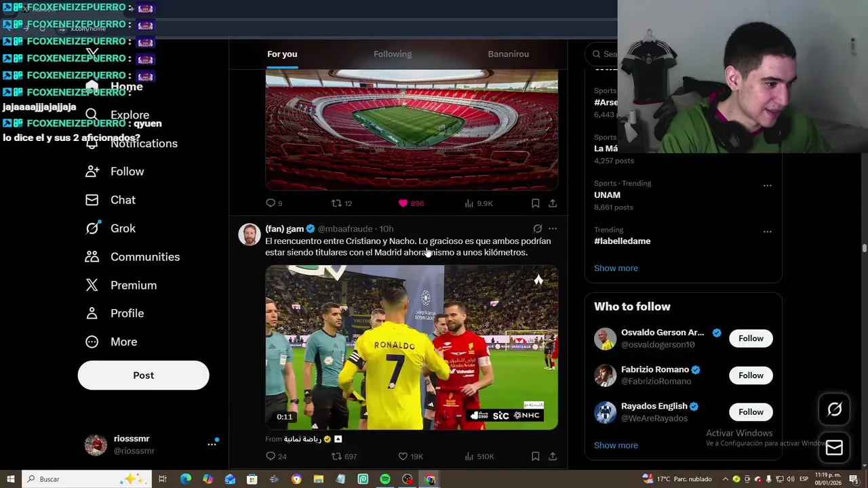
Task: Open (fan) gam profile avatar
Action: [x=250, y=235]
